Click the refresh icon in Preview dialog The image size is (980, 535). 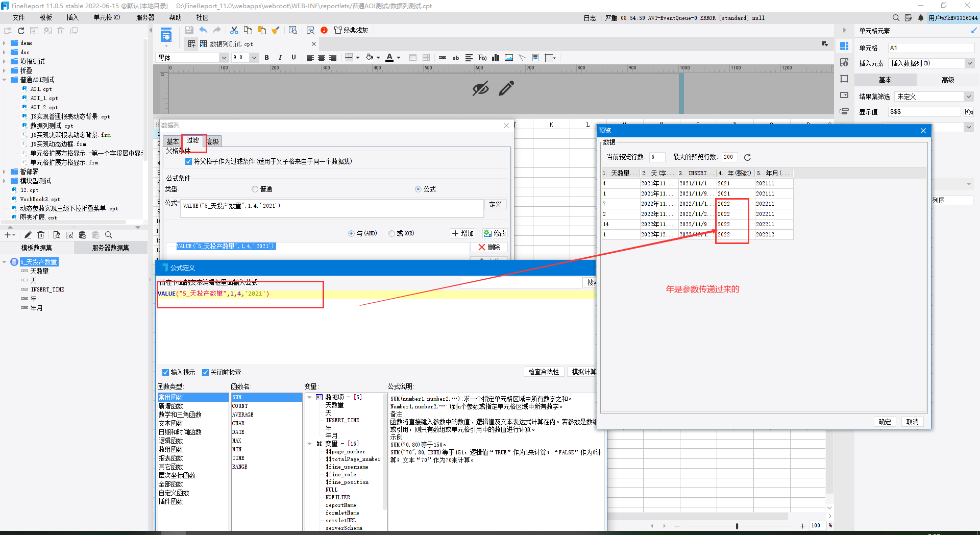747,157
